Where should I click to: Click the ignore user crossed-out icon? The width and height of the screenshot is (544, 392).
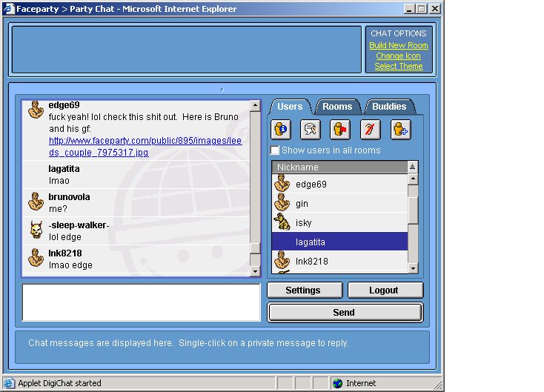pos(370,130)
